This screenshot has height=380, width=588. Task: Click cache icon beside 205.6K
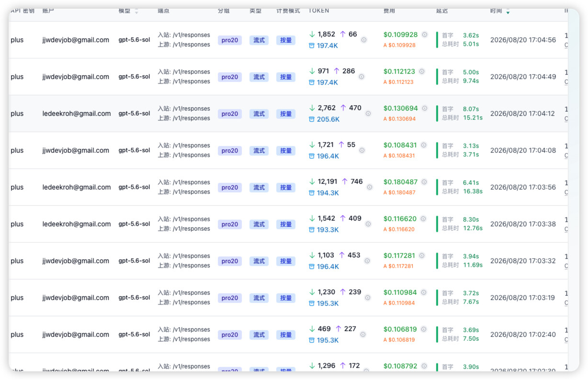312,119
